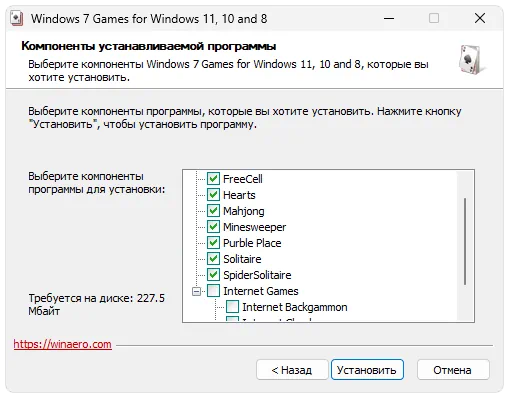Select the FreeCell label

(243, 179)
